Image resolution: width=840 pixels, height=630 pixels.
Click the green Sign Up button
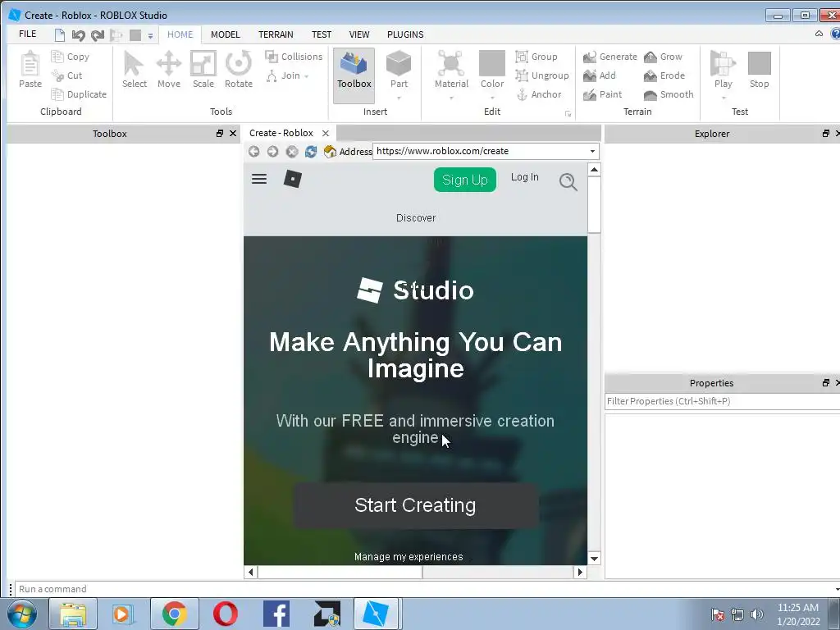(x=465, y=180)
